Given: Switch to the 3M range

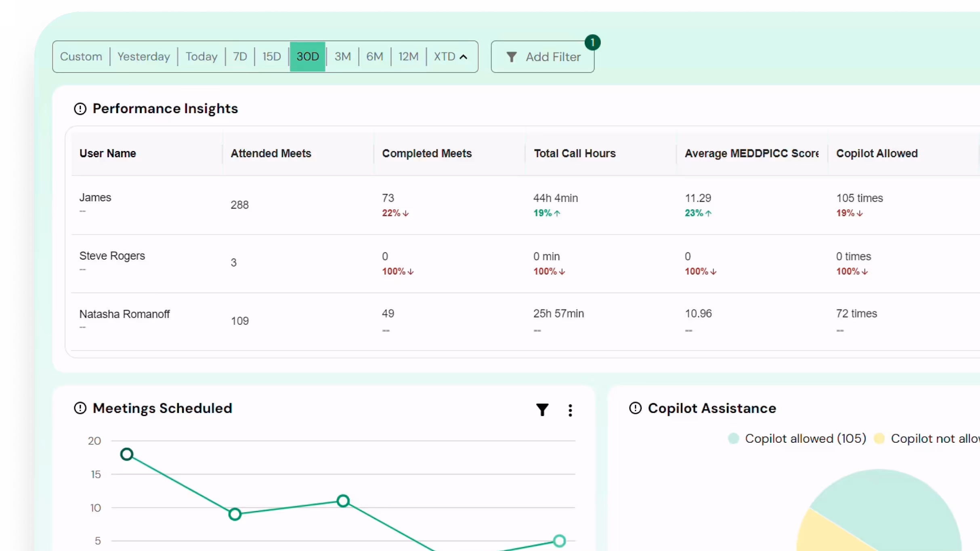Looking at the screenshot, I should (342, 57).
